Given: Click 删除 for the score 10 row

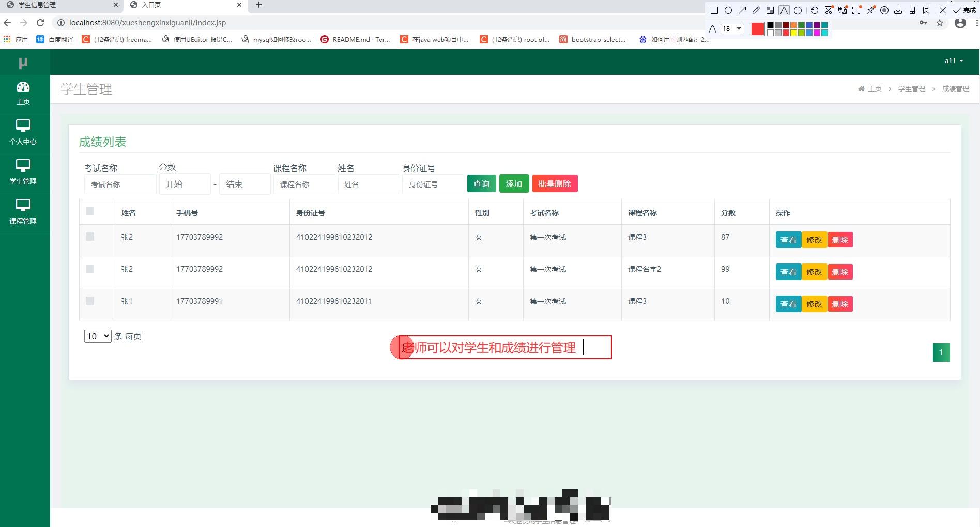Looking at the screenshot, I should (840, 304).
